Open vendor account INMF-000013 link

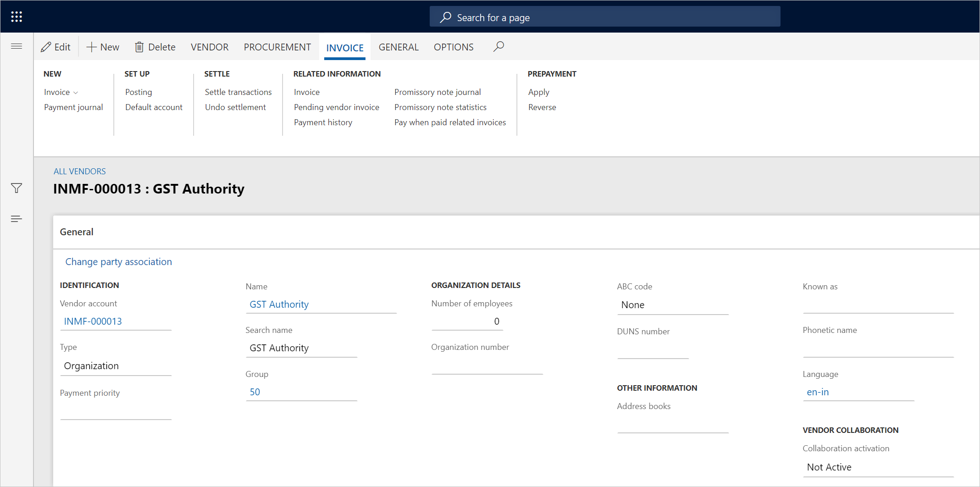coord(93,321)
